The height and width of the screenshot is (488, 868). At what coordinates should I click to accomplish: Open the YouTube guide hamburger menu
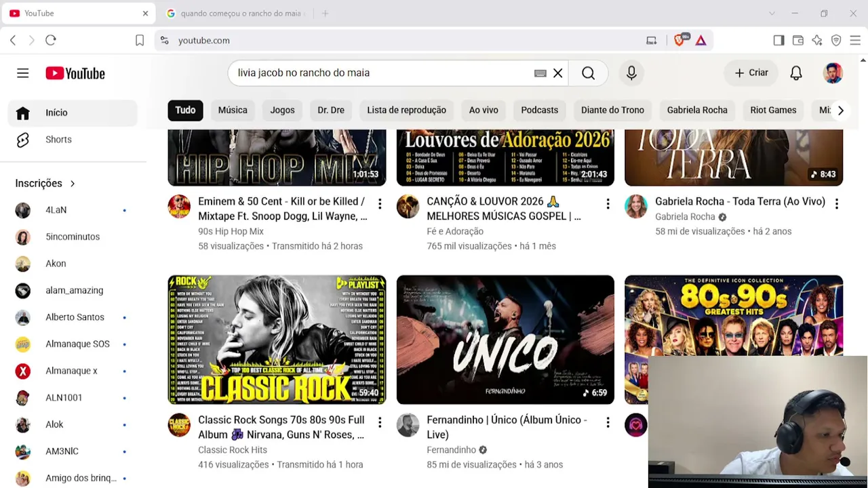23,73
